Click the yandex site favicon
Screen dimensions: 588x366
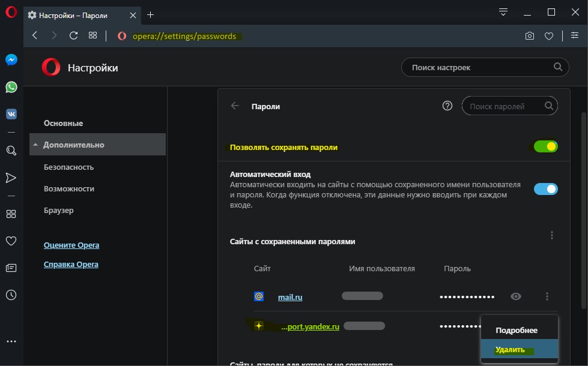pos(259,326)
